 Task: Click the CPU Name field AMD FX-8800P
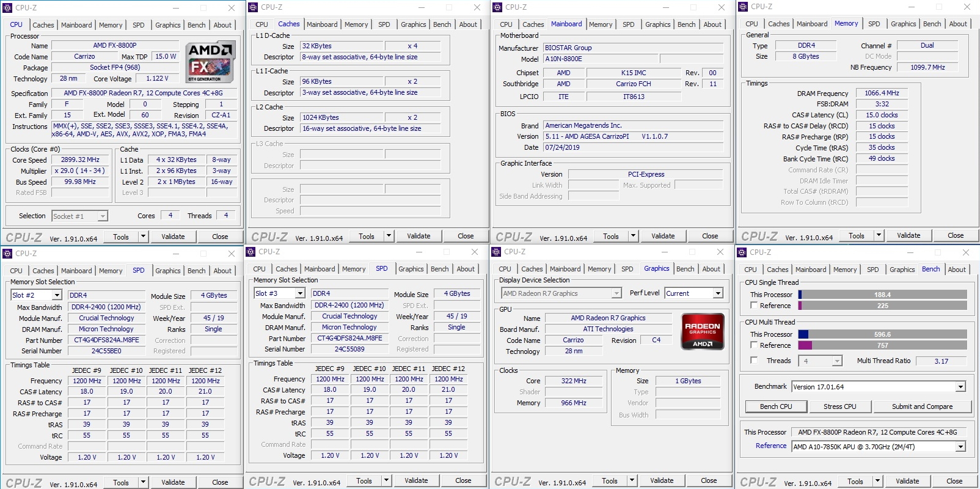click(x=115, y=46)
